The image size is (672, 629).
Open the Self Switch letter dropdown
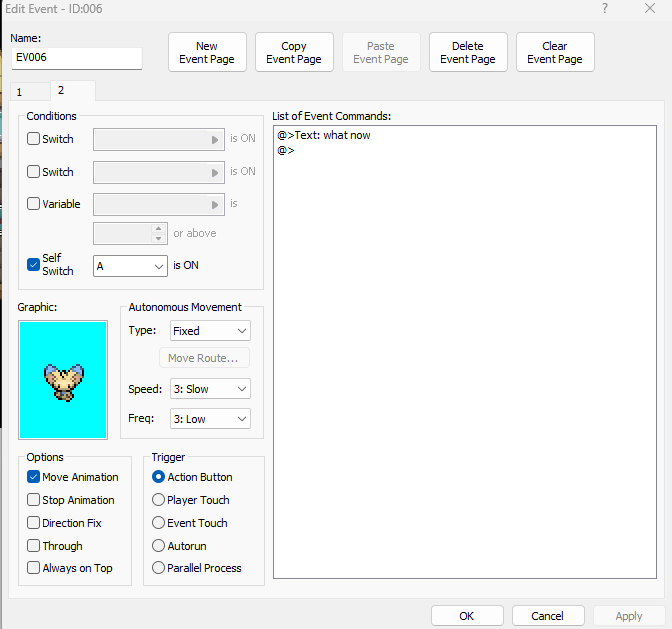point(130,266)
